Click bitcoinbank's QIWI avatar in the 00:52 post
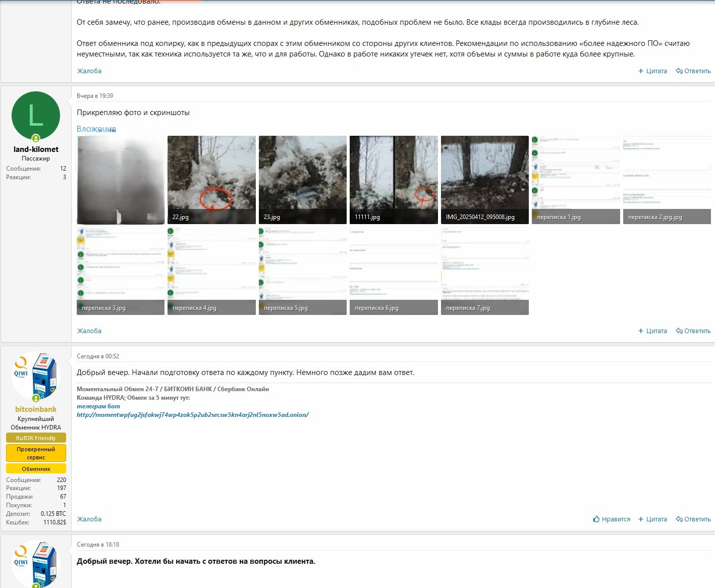Image resolution: width=715 pixels, height=588 pixels. 36,376
